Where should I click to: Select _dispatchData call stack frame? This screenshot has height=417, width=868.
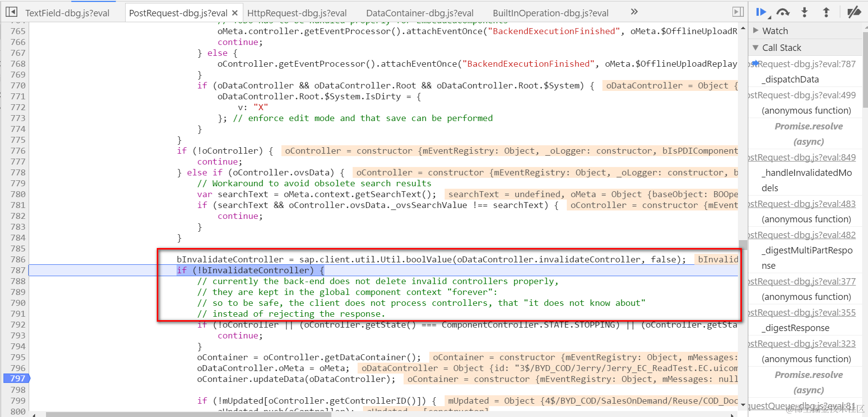pyautogui.click(x=790, y=80)
